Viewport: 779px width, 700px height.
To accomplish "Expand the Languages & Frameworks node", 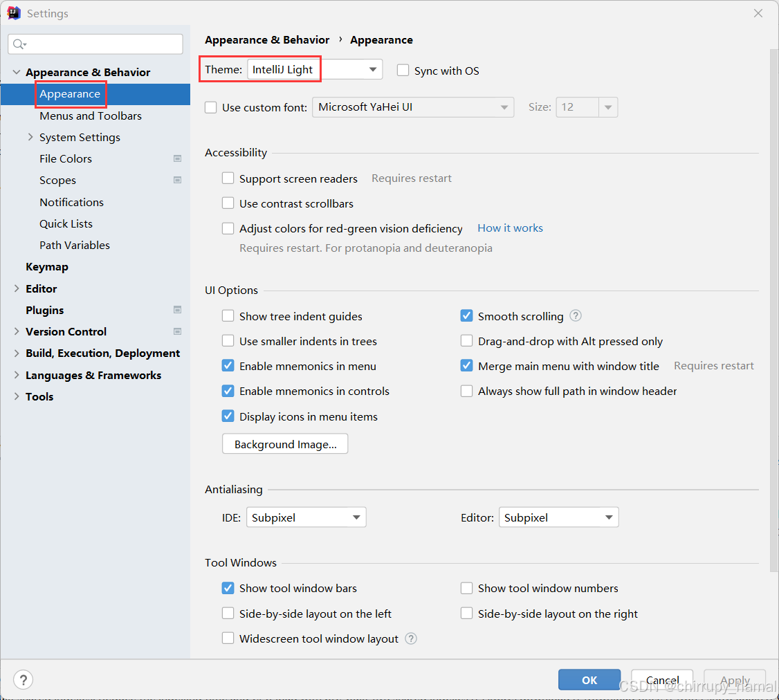I will click(x=17, y=375).
